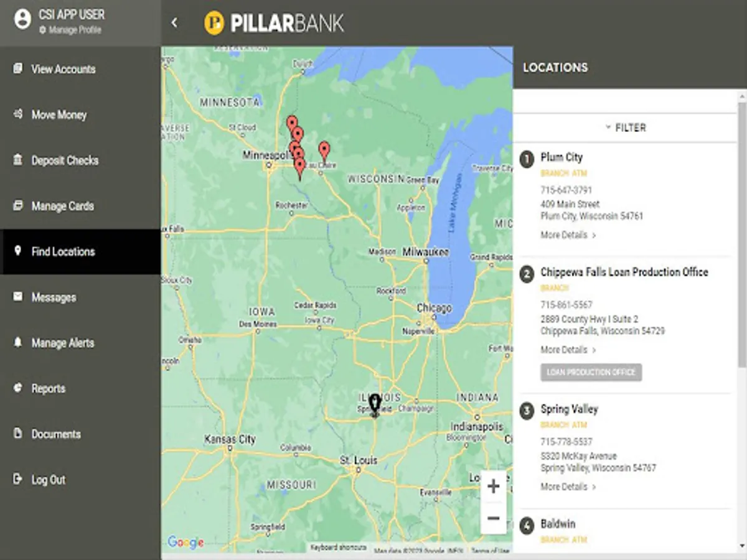Image resolution: width=747 pixels, height=560 pixels.
Task: Click the Manage Cards icon
Action: [x=17, y=205]
